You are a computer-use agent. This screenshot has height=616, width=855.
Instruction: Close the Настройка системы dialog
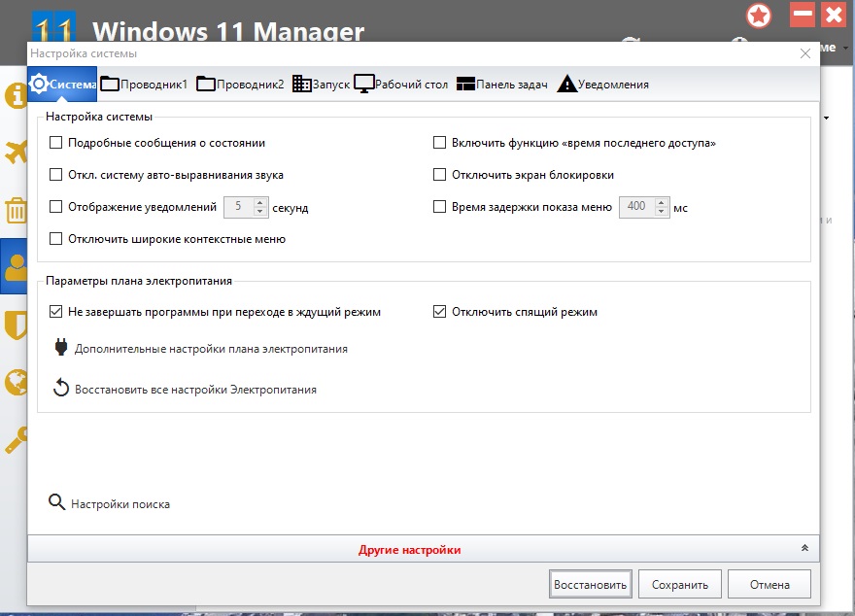(x=804, y=53)
